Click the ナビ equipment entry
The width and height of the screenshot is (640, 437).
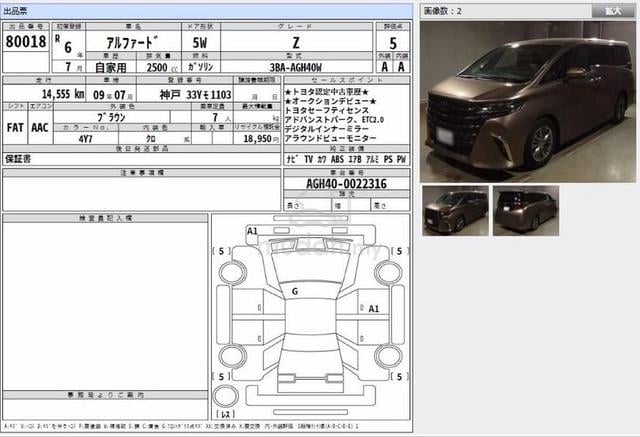click(292, 159)
